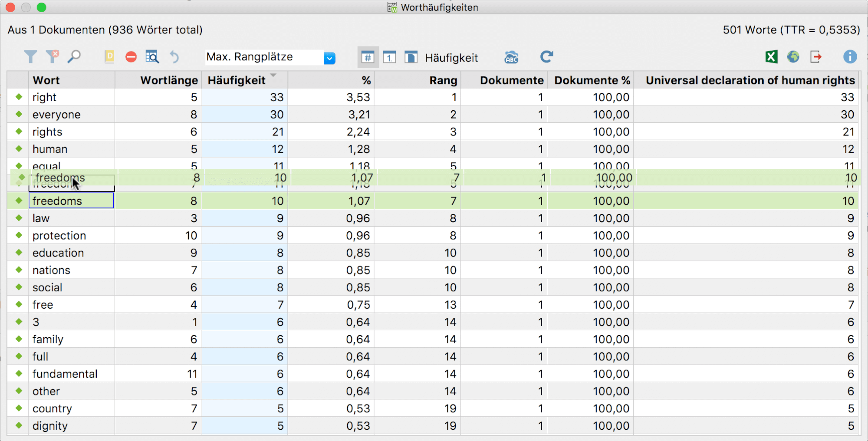Open search with magnifying glass icon
Viewport: 868px width, 441px height.
point(74,56)
